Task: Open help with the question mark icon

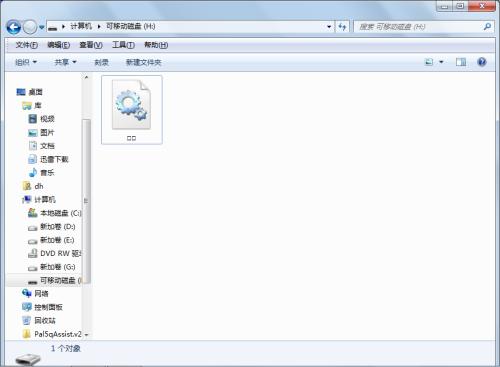Action: [x=482, y=62]
